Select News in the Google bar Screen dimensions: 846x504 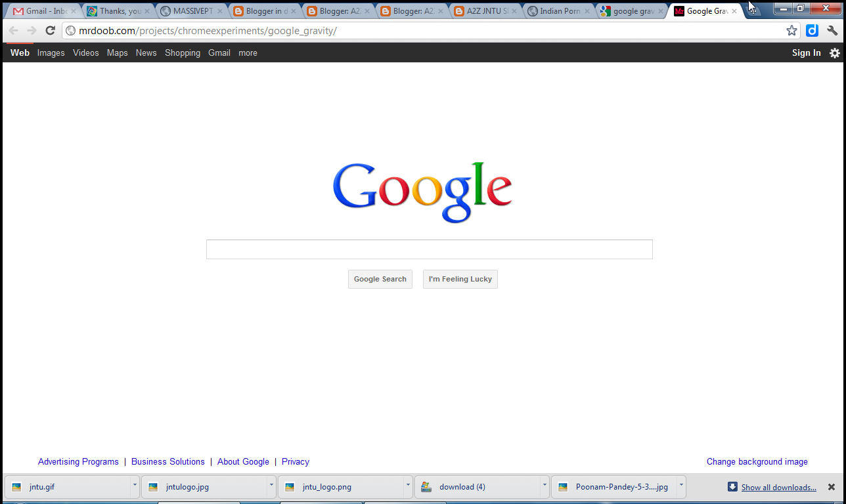pos(146,53)
